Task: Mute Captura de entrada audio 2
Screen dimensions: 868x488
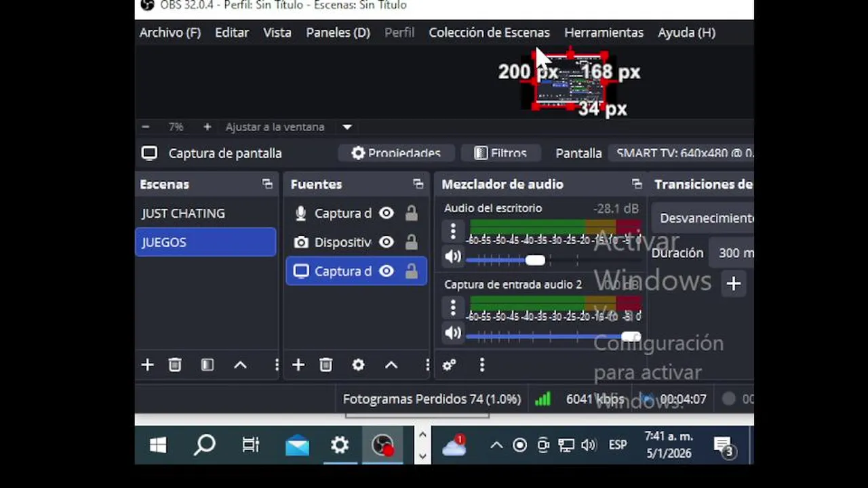Action: 453,333
